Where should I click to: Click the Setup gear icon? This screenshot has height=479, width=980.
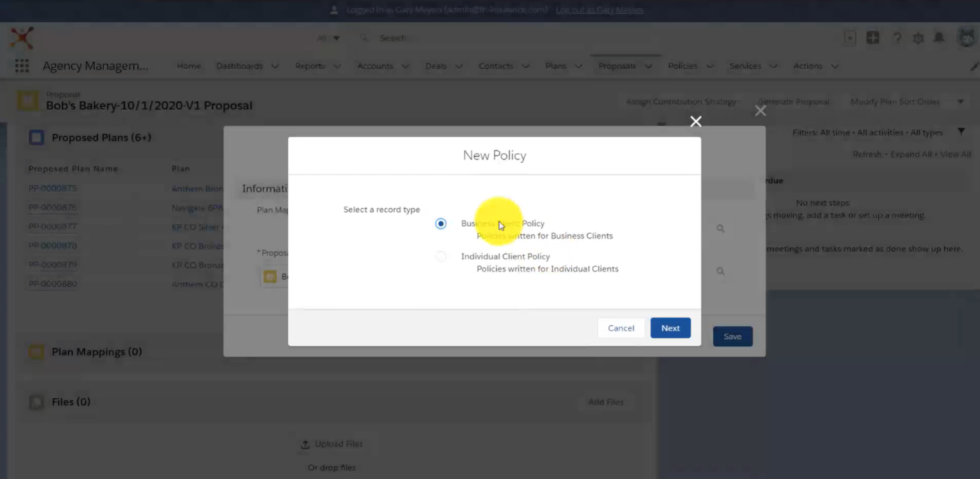918,37
